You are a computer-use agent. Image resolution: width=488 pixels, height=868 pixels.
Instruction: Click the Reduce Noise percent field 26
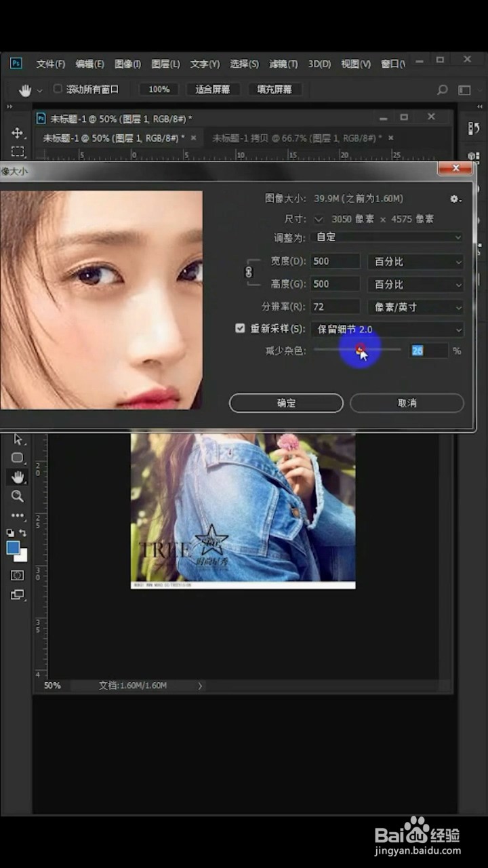(429, 351)
